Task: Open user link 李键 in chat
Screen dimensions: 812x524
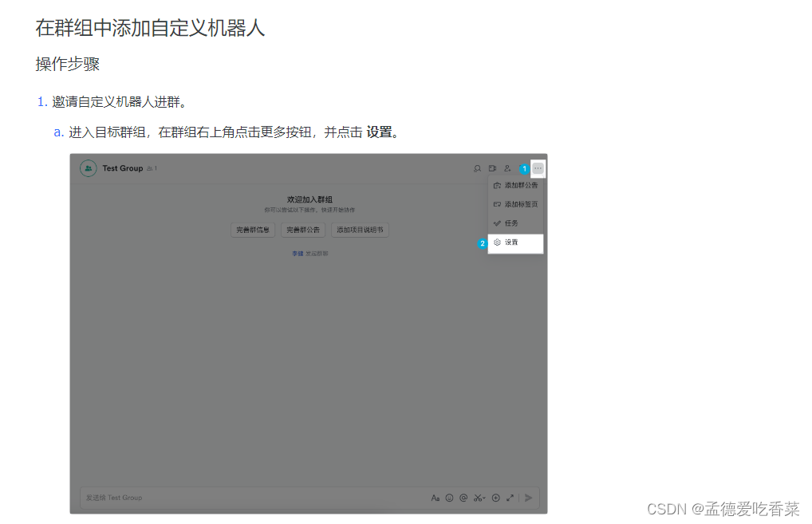Action: (x=297, y=253)
